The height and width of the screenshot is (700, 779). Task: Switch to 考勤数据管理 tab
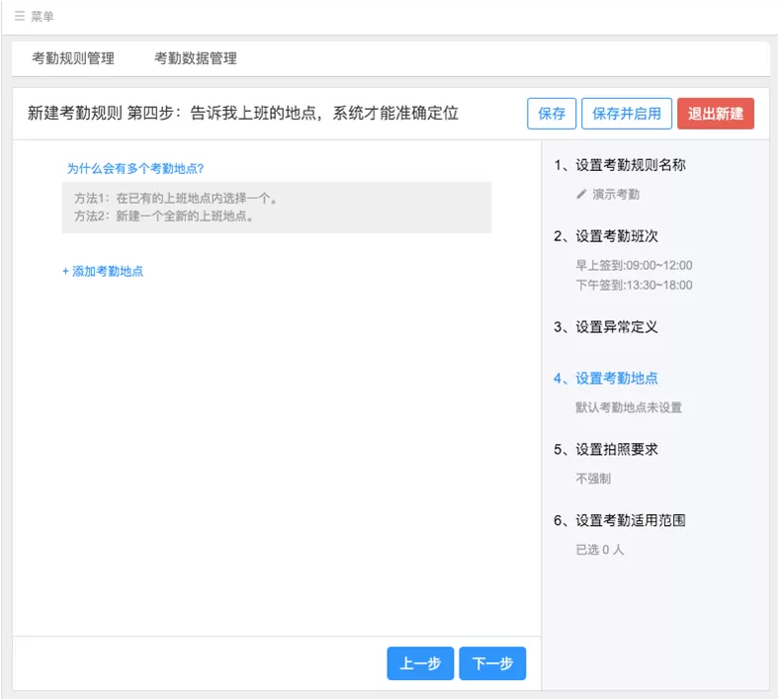196,58
